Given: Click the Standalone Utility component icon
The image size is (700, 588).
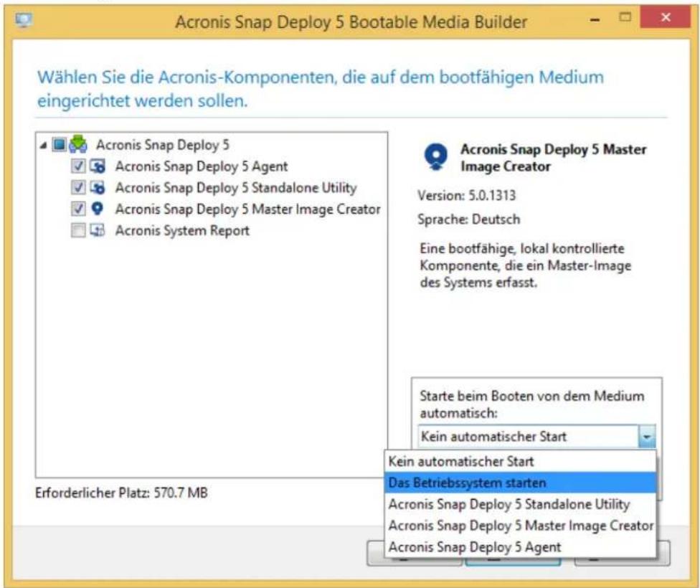Looking at the screenshot, I should (x=98, y=188).
